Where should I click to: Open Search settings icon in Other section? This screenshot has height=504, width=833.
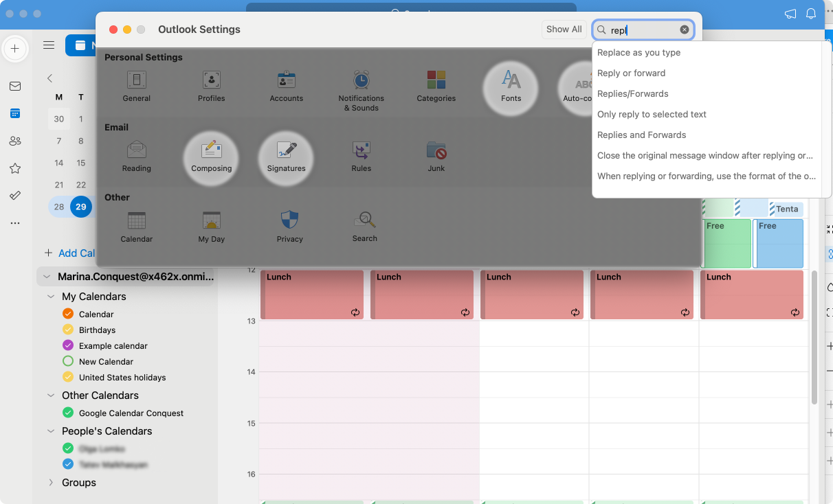pyautogui.click(x=364, y=227)
